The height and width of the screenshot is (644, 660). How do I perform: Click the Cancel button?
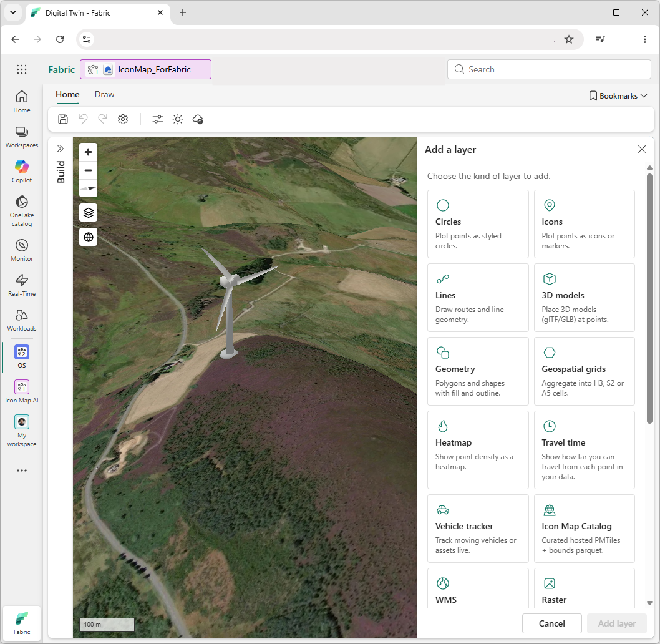pyautogui.click(x=552, y=623)
